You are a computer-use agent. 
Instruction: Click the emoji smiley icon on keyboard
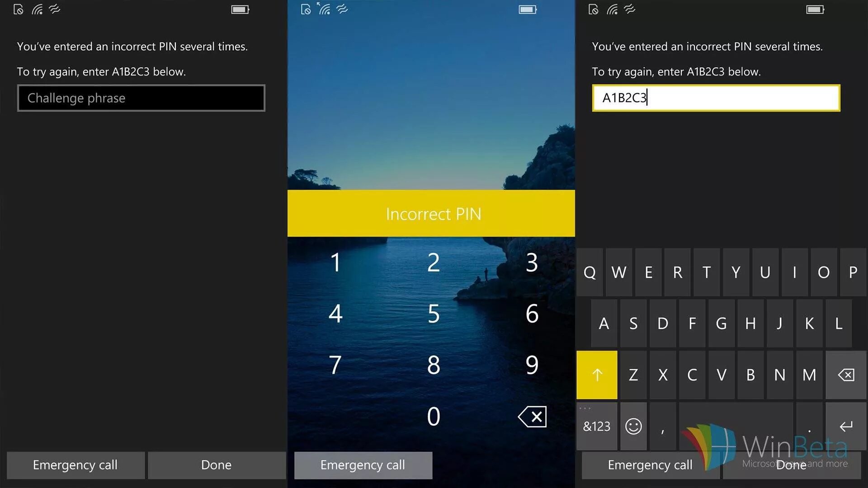click(x=633, y=426)
